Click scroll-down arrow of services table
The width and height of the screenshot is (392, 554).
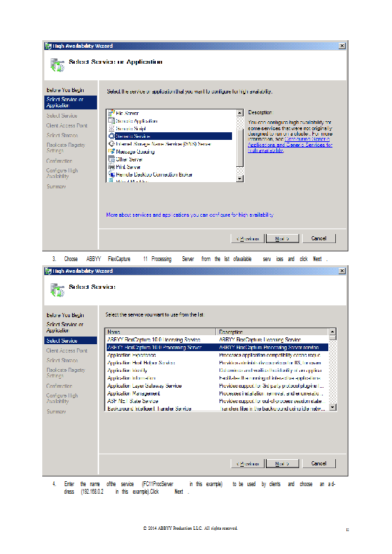332,407
